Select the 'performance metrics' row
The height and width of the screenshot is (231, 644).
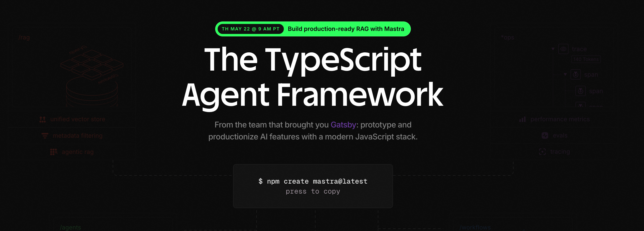coord(554,119)
